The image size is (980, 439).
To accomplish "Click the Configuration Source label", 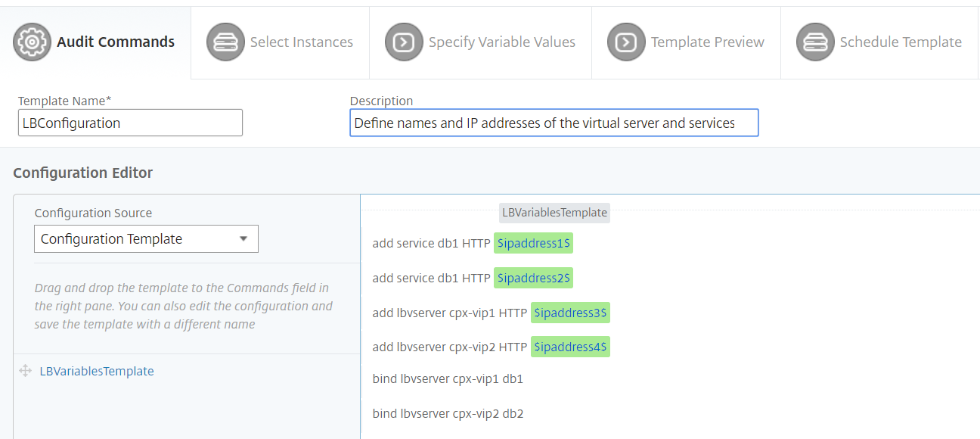I will [93, 213].
